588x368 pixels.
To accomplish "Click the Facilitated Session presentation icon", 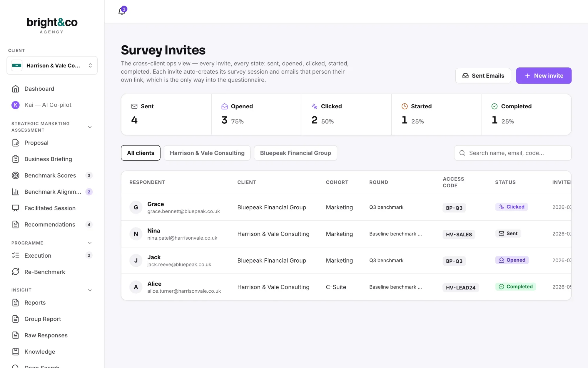I will pyautogui.click(x=16, y=208).
